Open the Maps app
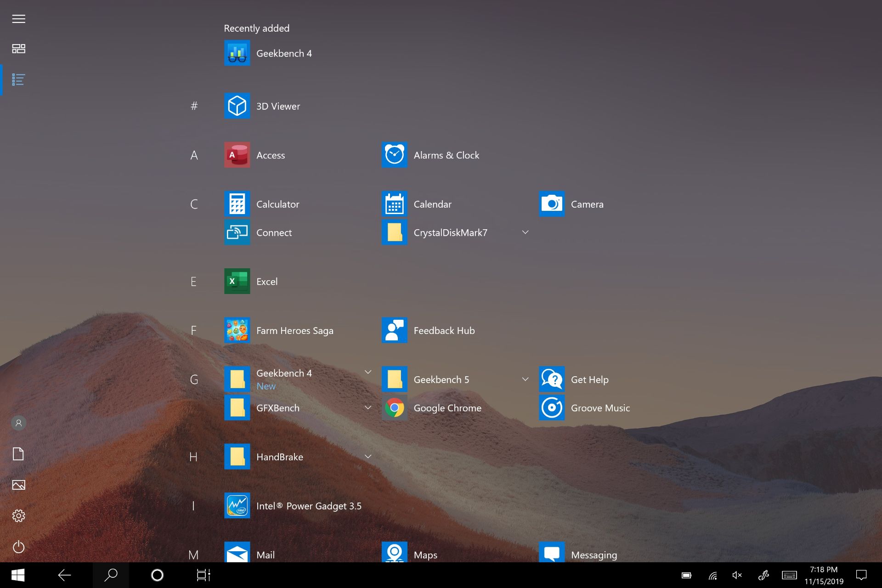This screenshot has width=882, height=588. pos(410,553)
